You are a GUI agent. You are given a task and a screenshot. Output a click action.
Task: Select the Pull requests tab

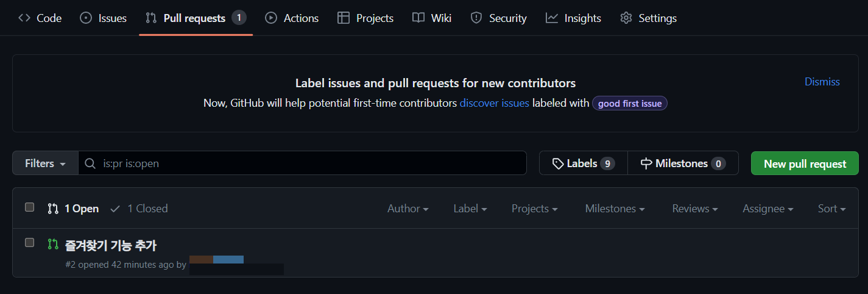(x=196, y=18)
